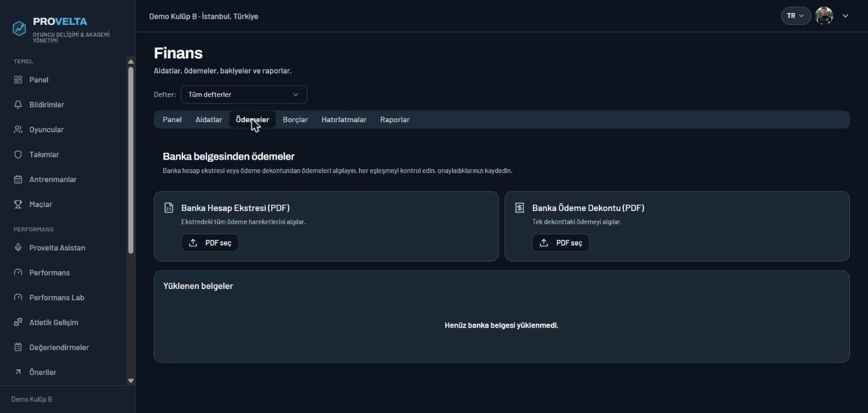This screenshot has height=413, width=868.
Task: Click the Maçlar trophy icon
Action: point(18,204)
